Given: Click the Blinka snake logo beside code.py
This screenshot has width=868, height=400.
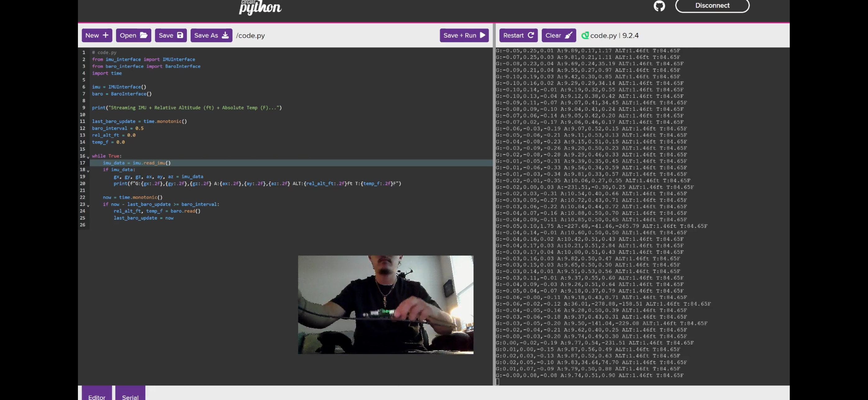Looking at the screenshot, I should (585, 35).
